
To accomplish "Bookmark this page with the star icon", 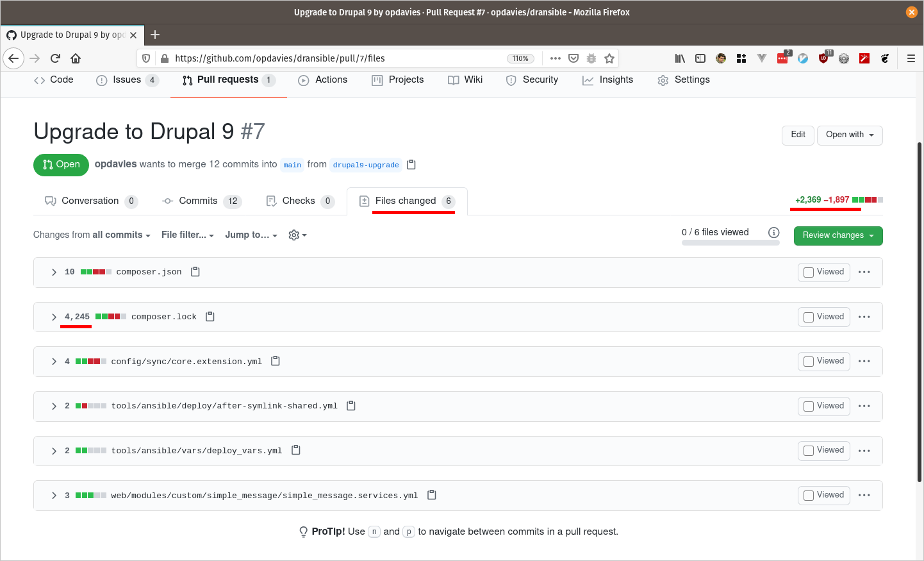I will point(609,58).
